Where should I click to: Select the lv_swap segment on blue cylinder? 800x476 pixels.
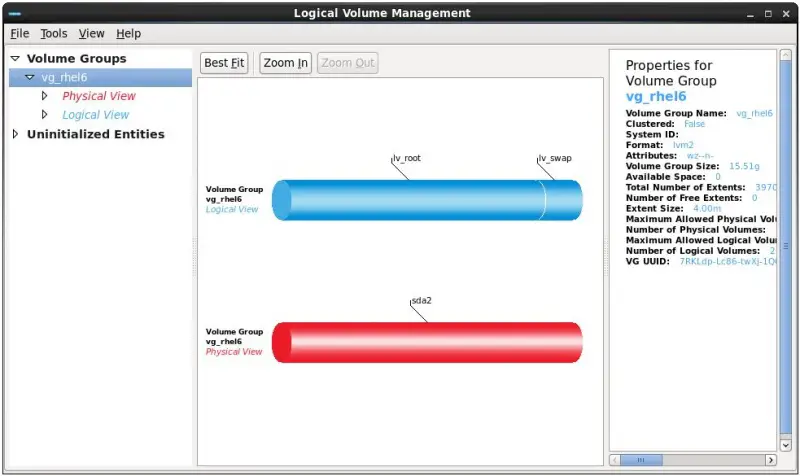click(561, 200)
